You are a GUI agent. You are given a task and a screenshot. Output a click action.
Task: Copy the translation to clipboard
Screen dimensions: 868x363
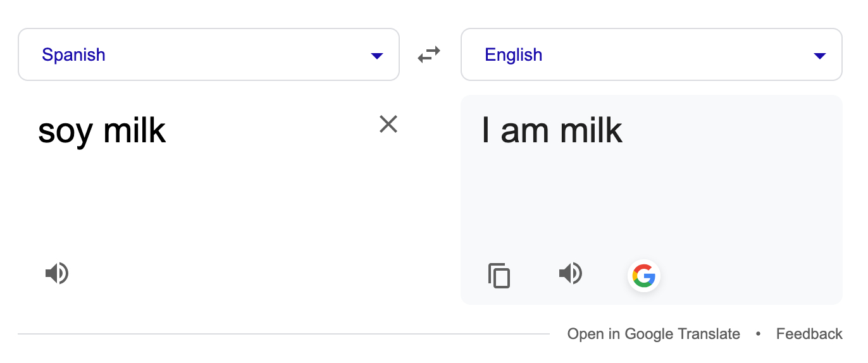(x=499, y=276)
